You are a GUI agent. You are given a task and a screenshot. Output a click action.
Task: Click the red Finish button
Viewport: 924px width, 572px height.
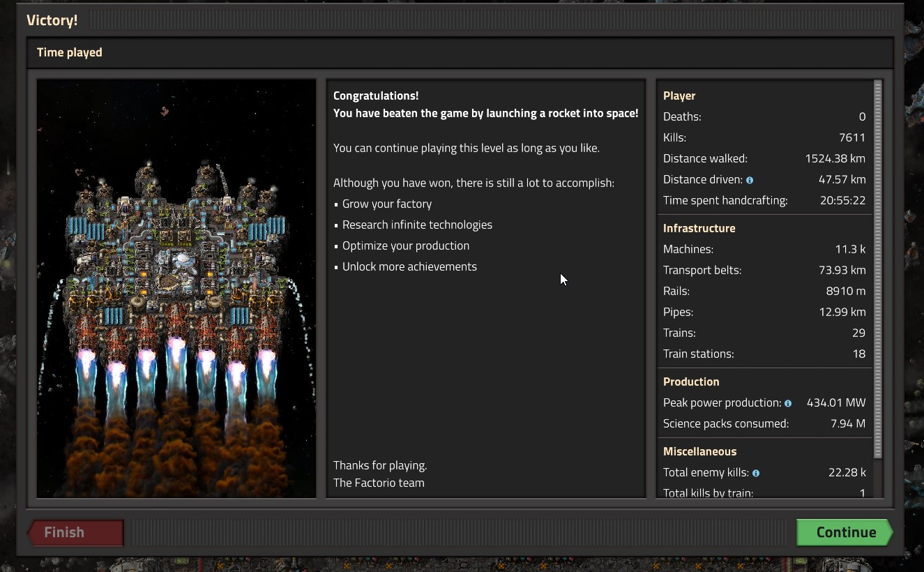[75, 532]
